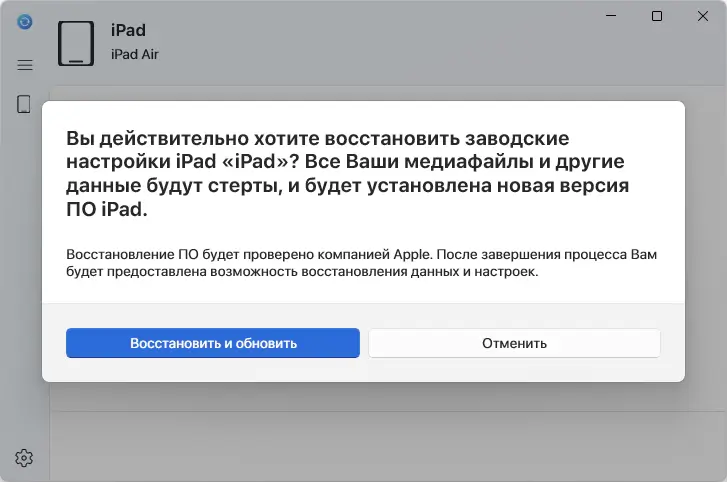Close the Apple Devices window
This screenshot has width=727, height=482.
pyautogui.click(x=703, y=16)
